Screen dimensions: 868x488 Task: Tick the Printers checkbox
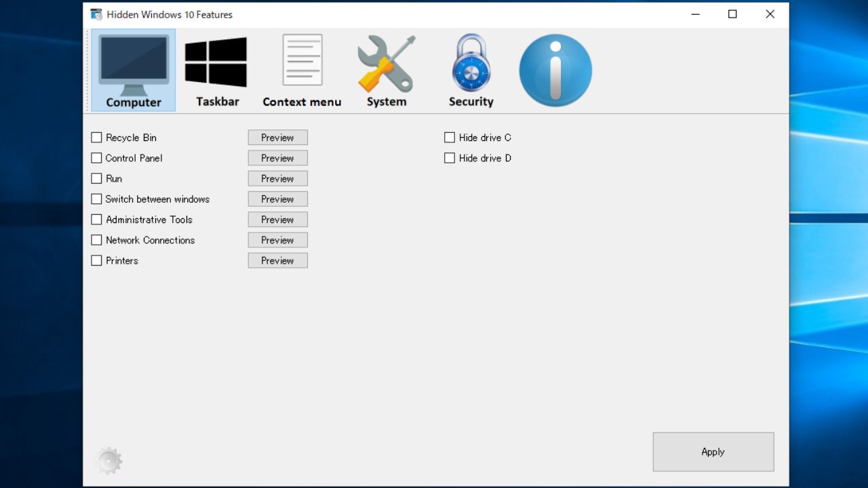click(x=96, y=260)
